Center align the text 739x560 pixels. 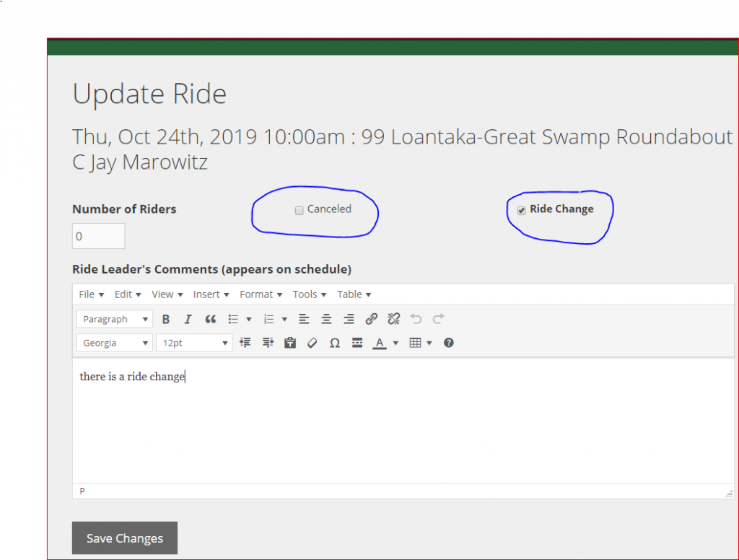point(326,319)
